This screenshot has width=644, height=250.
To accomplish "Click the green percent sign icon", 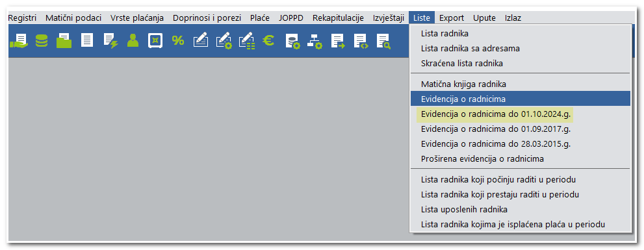I will click(x=178, y=40).
